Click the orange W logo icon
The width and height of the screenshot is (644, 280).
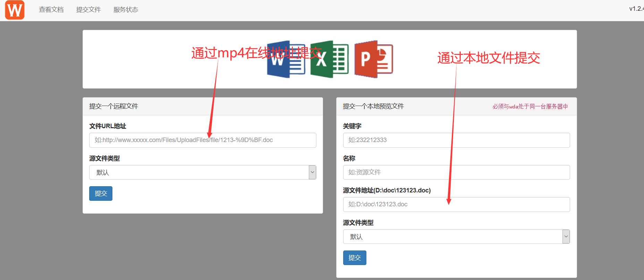15,10
